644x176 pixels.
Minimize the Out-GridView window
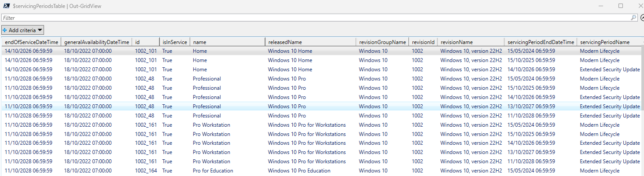pyautogui.click(x=600, y=6)
